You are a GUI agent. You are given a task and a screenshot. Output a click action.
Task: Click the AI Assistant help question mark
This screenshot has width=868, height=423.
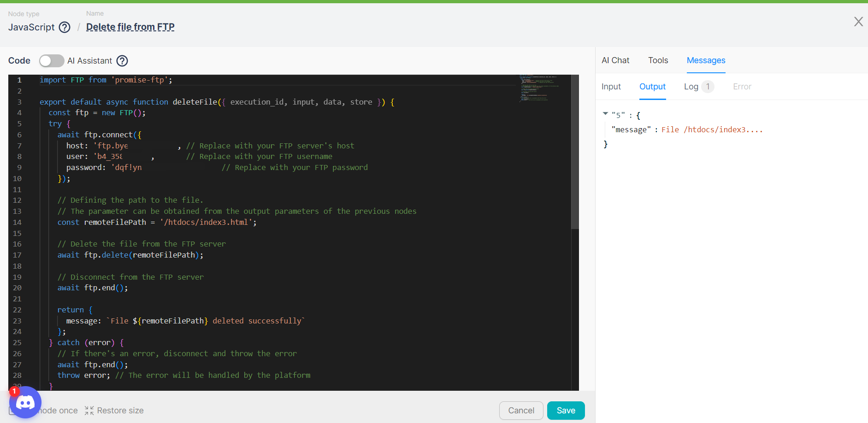tap(122, 61)
